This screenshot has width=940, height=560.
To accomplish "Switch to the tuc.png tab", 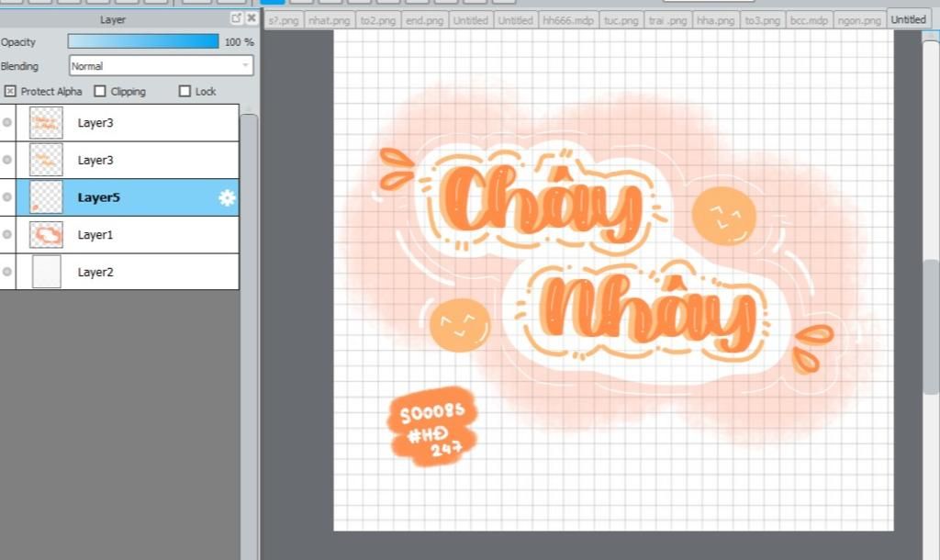I will pos(621,20).
